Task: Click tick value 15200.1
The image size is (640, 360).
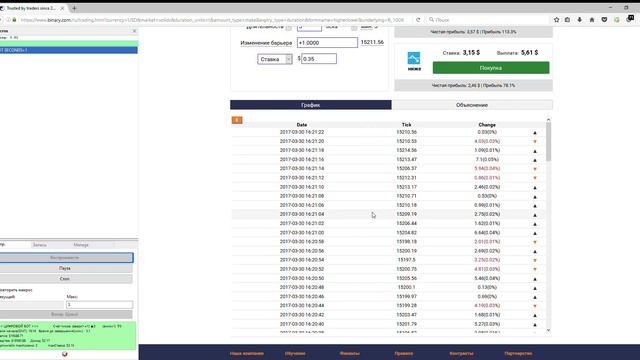Action: pos(407,287)
